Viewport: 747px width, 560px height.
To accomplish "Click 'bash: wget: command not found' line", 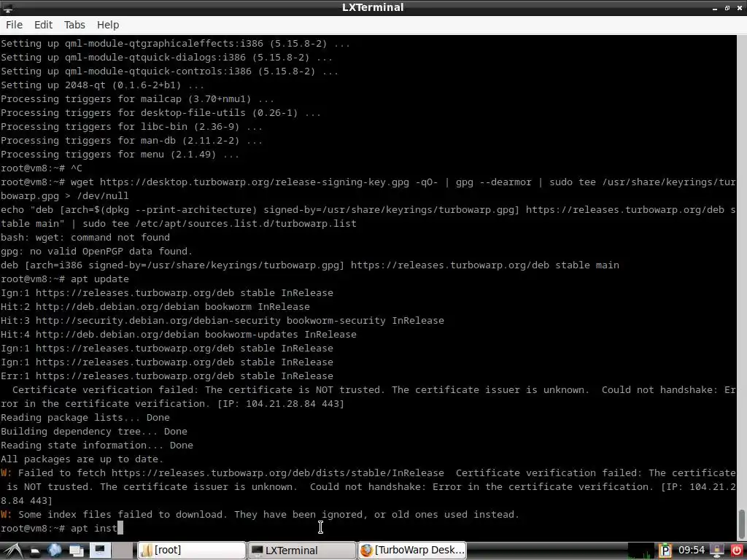I will click(x=85, y=237).
